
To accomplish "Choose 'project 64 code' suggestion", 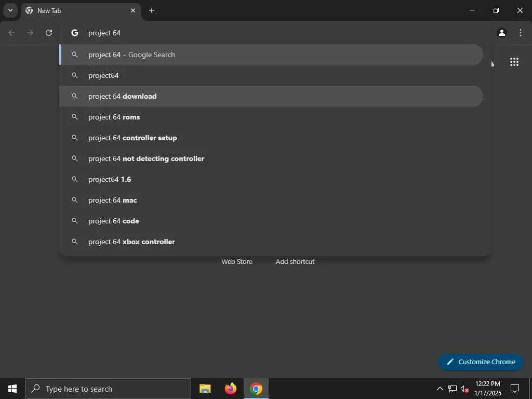I will [x=271, y=221].
